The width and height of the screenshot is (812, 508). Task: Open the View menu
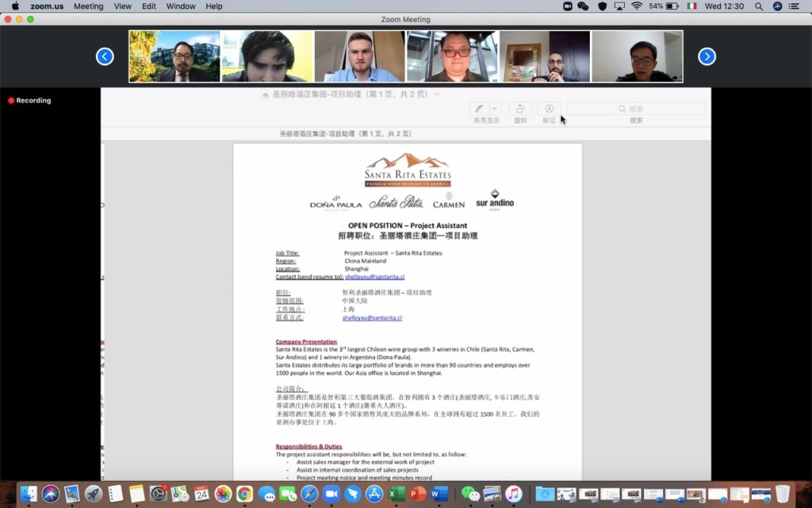(x=123, y=6)
